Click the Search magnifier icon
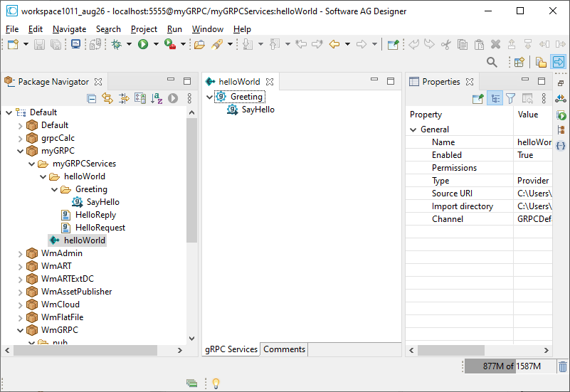Viewport: 570px width, 392px height. [x=492, y=63]
